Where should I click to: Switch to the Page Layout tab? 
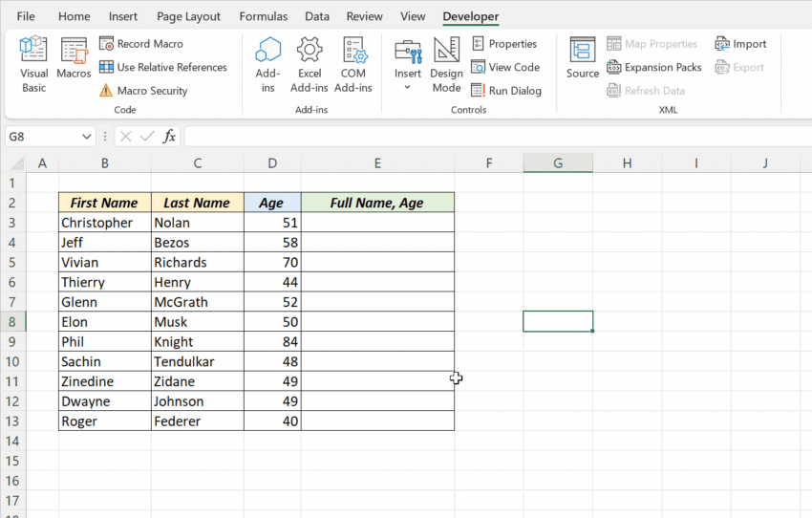click(x=188, y=16)
